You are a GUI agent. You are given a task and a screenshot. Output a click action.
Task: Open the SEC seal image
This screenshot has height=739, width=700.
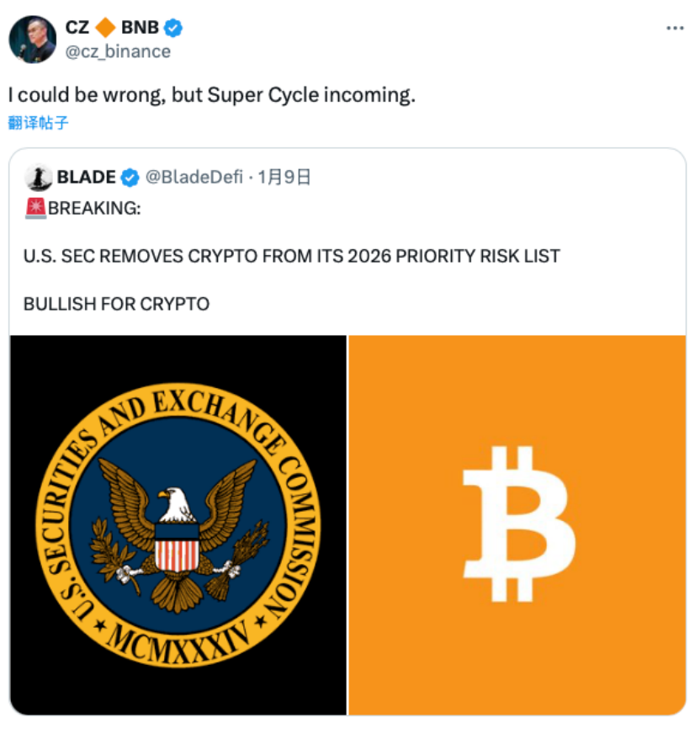(178, 524)
